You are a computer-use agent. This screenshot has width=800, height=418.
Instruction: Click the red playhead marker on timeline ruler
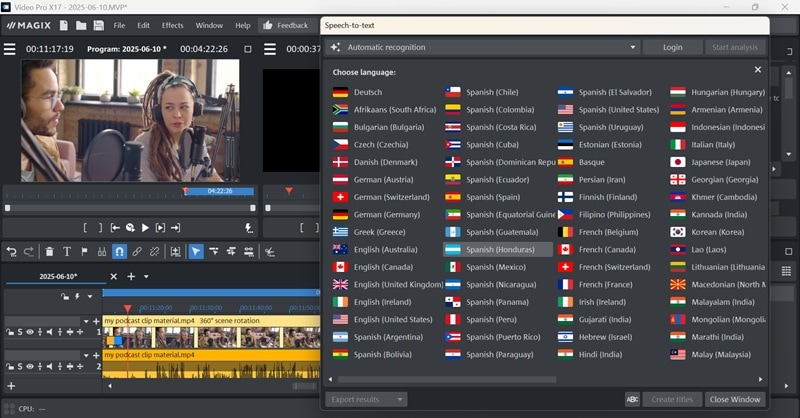pyautogui.click(x=128, y=308)
